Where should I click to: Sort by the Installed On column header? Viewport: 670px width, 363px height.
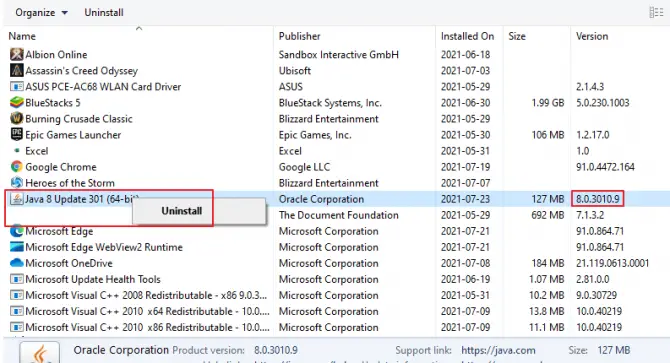467,36
